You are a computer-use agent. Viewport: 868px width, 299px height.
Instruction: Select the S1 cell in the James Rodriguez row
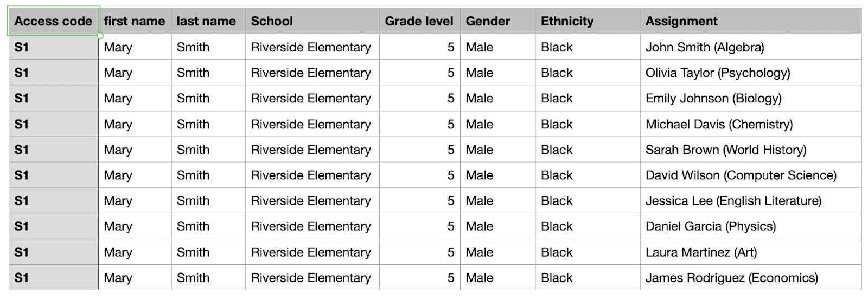(53, 277)
